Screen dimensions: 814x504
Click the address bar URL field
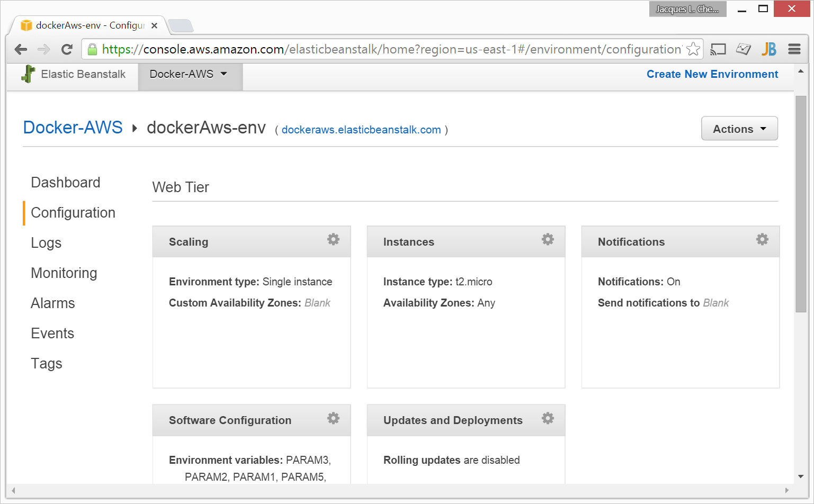[391, 49]
